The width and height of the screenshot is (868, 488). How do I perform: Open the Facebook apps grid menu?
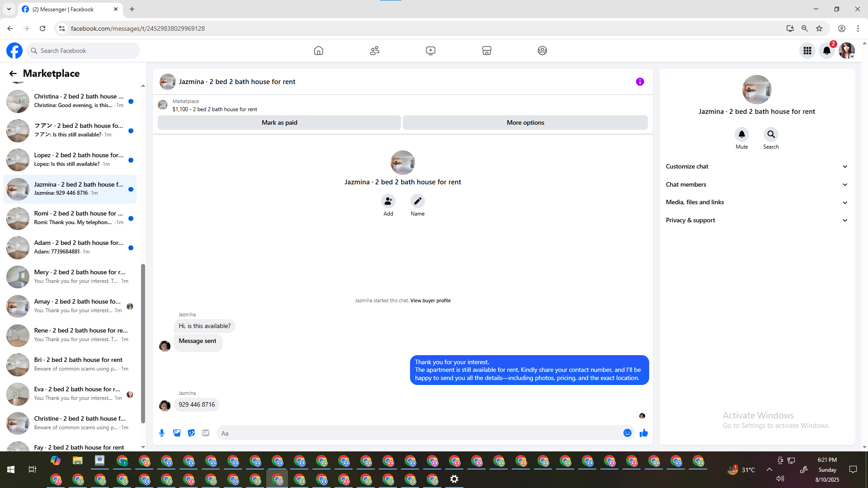click(807, 51)
